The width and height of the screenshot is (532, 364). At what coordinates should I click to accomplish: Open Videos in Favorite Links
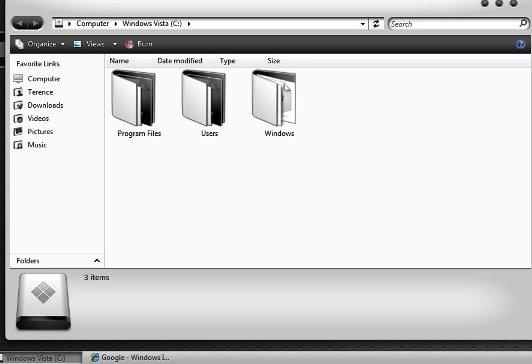38,118
